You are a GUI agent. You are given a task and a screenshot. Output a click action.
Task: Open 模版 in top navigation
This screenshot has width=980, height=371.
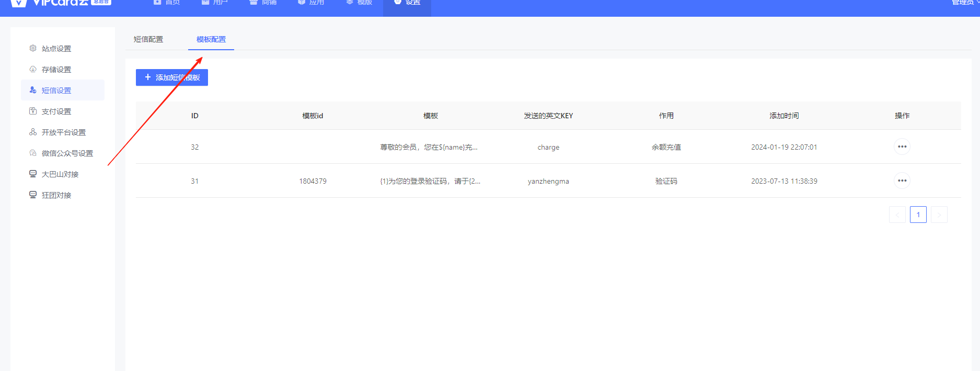359,3
